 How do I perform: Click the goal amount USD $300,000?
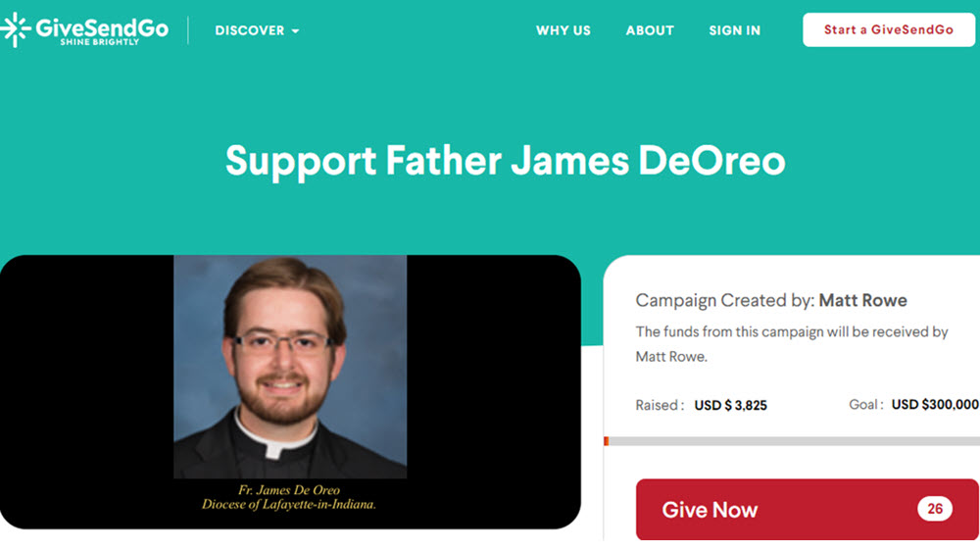pos(935,405)
